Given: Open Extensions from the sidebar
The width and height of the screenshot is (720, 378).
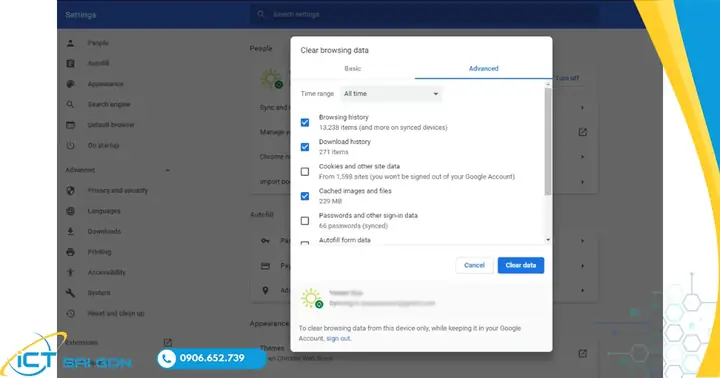Looking at the screenshot, I should click(81, 342).
